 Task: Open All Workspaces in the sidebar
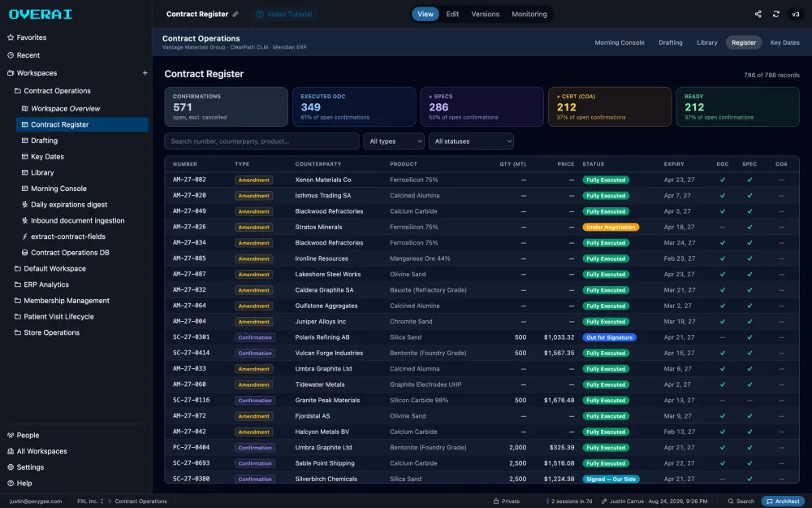pos(37,451)
